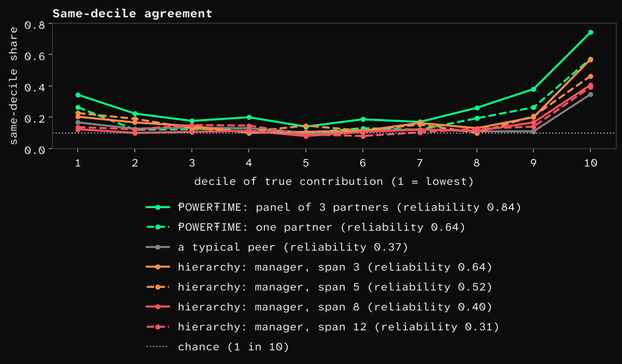Image resolution: width=622 pixels, height=364 pixels.
Task: Click y-axis tick label 0.2
Action: [x=35, y=118]
